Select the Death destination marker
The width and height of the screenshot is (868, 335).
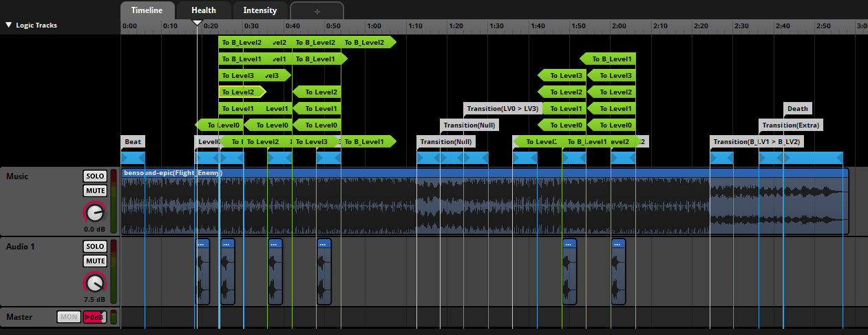[797, 108]
